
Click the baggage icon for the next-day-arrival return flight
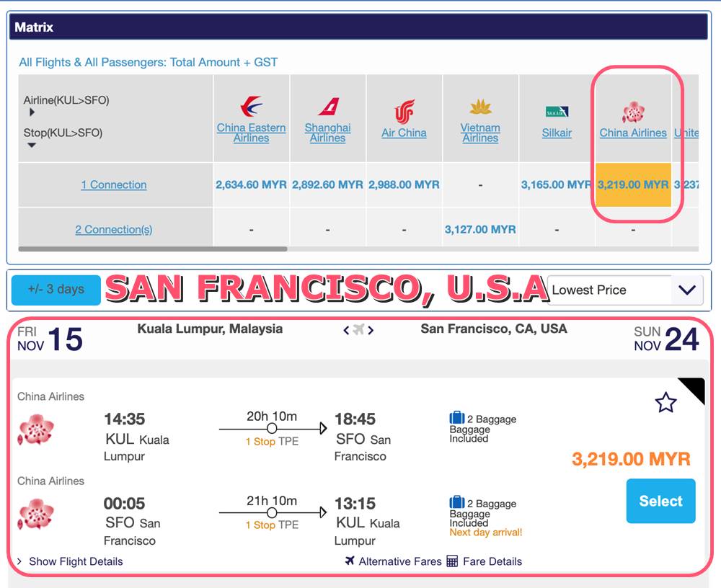[457, 502]
